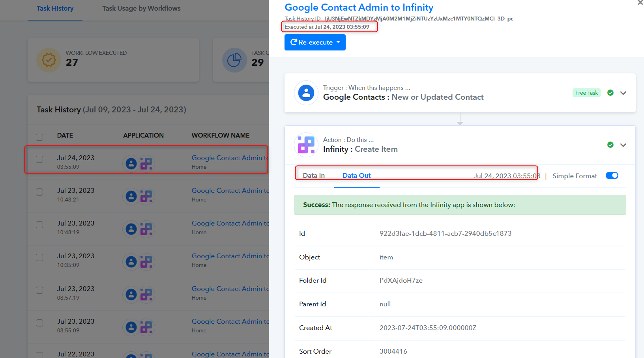Click Google Contacts icon in 10:35:09 row
The image size is (644, 358).
[x=131, y=261]
